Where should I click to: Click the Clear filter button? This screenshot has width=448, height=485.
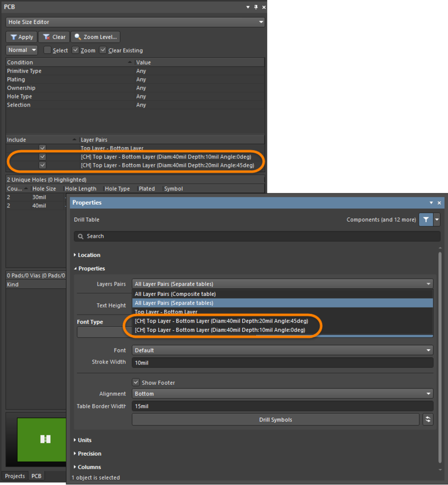pos(54,37)
